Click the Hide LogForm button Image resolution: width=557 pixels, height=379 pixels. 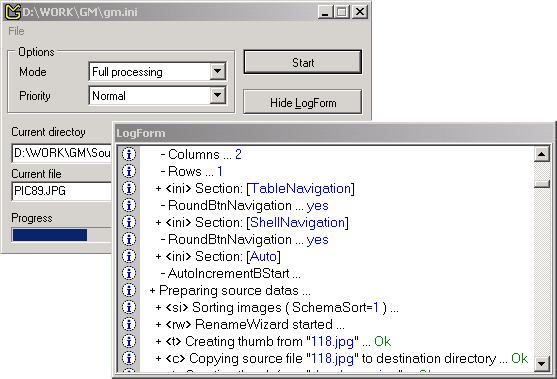pos(303,102)
